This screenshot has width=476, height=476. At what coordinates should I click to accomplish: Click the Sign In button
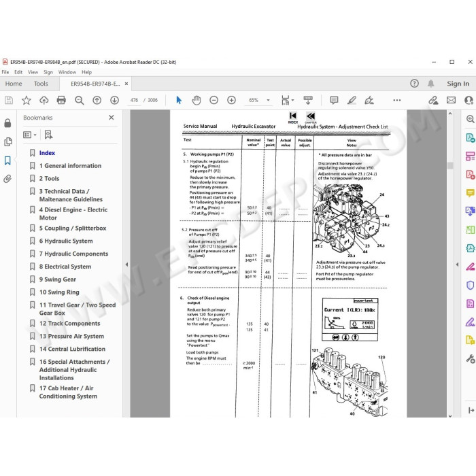pyautogui.click(x=458, y=84)
